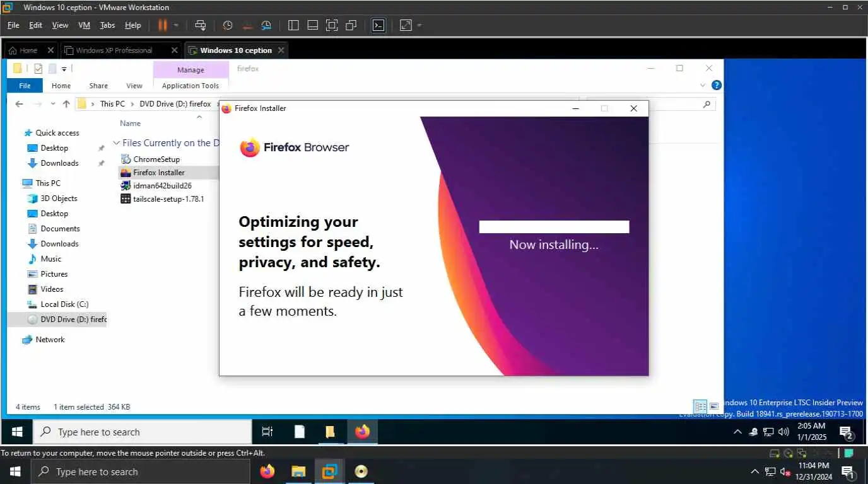This screenshot has width=868, height=484.
Task: Click the Name column header in Explorer
Action: pos(131,124)
